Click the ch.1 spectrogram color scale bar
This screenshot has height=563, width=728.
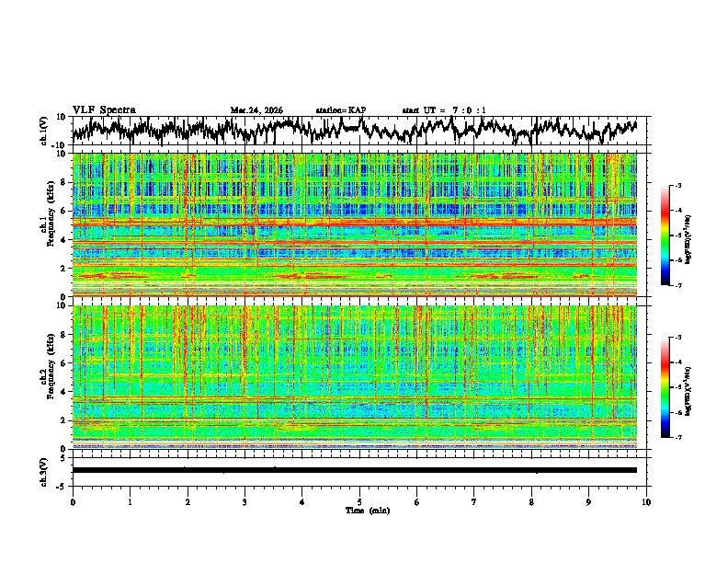tap(665, 236)
